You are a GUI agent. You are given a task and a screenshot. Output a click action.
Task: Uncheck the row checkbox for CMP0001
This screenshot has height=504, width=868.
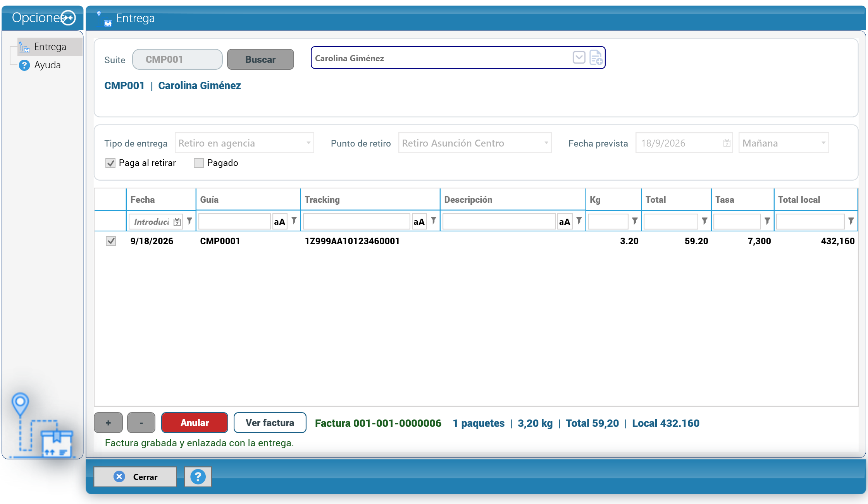111,241
